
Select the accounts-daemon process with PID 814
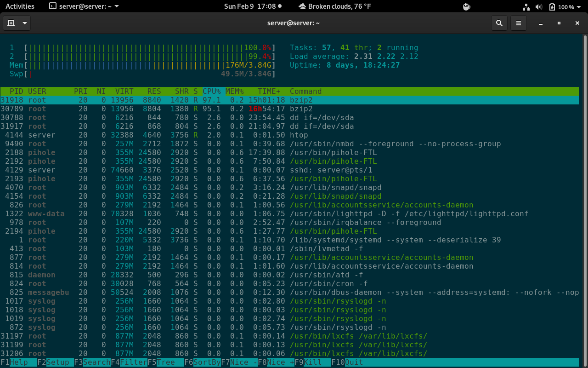tap(290, 266)
